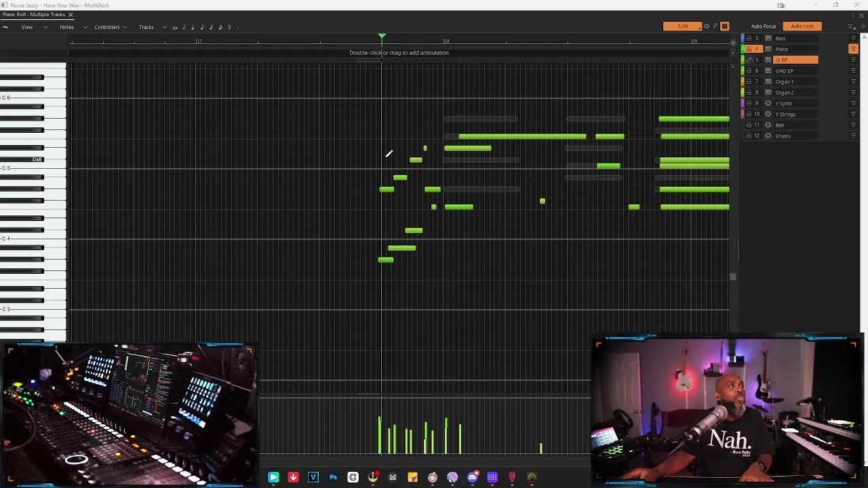Click the keyboard instrument icon for Piano track
Screen dimensions: 868x488
(x=768, y=49)
